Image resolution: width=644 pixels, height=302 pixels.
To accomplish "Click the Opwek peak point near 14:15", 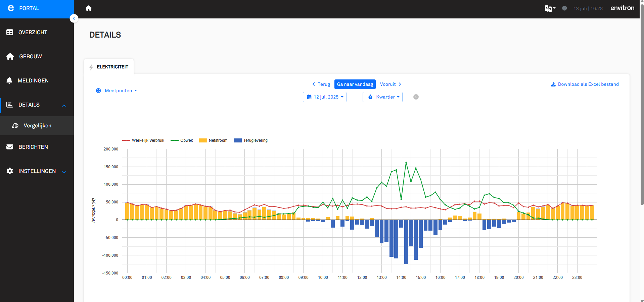I will coord(406,162).
